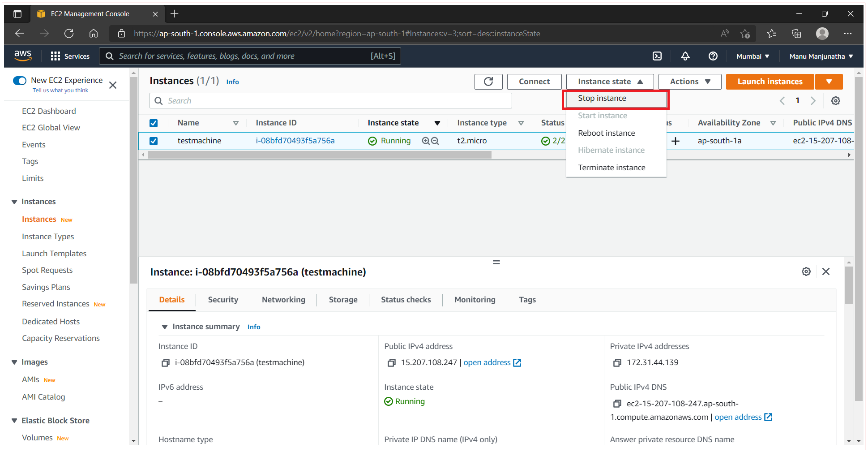Image resolution: width=868 pixels, height=452 pixels.
Task: Click the Connect button
Action: (534, 82)
